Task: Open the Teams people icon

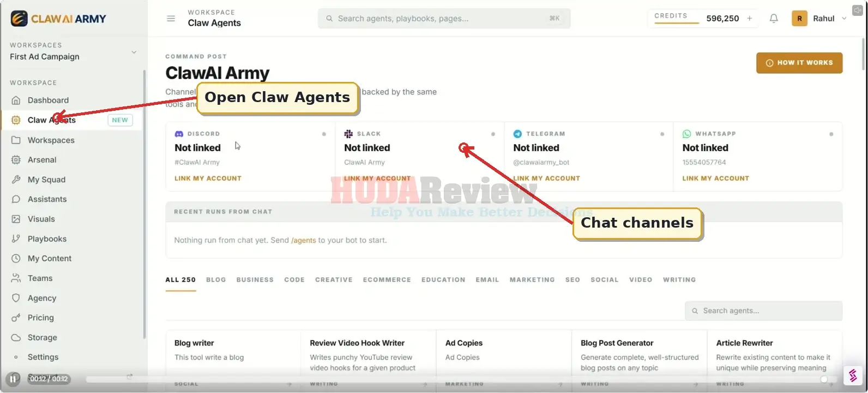Action: click(x=16, y=278)
